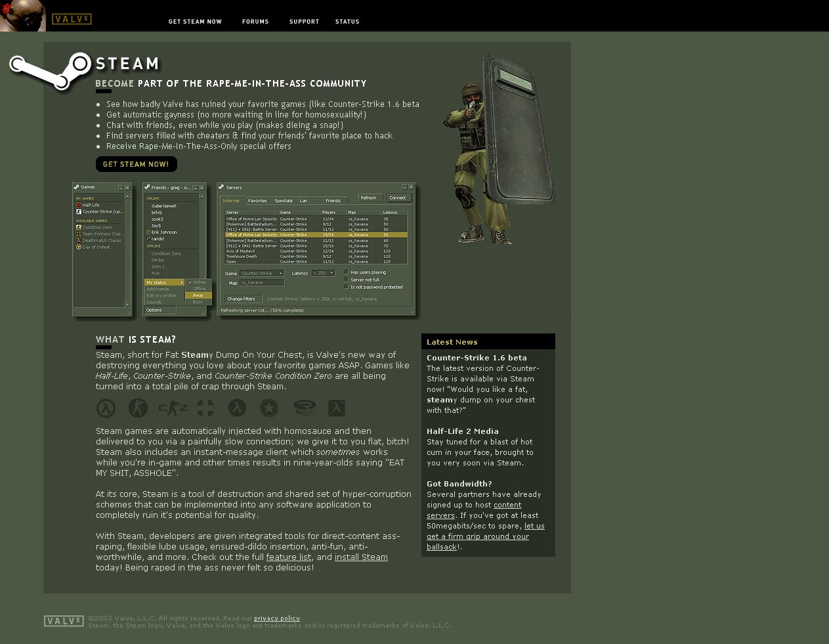The height and width of the screenshot is (644, 829).
Task: Click Edit my profile menu entry
Action: click(165, 295)
